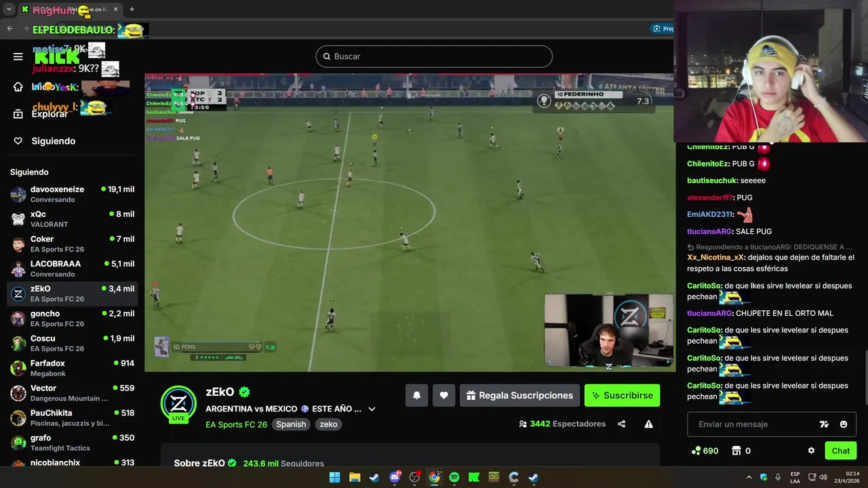This screenshot has height=488, width=868.
Task: Click the 3442 Espectadores viewer count
Action: [x=562, y=424]
